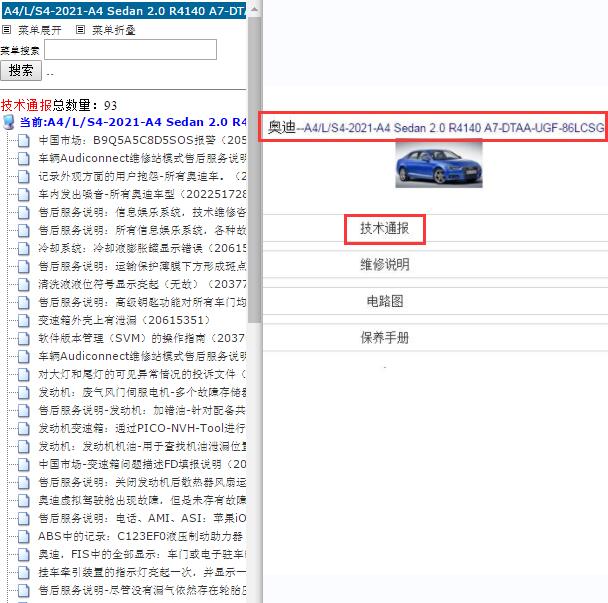Open bulletin 发动机: 发动机机油-用于查找机油泄漏

click(x=142, y=446)
